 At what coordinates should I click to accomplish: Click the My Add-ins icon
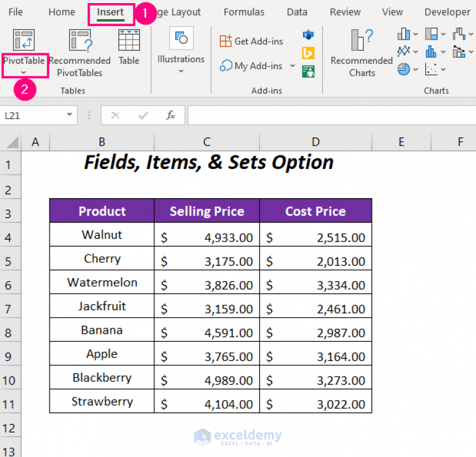coord(226,66)
